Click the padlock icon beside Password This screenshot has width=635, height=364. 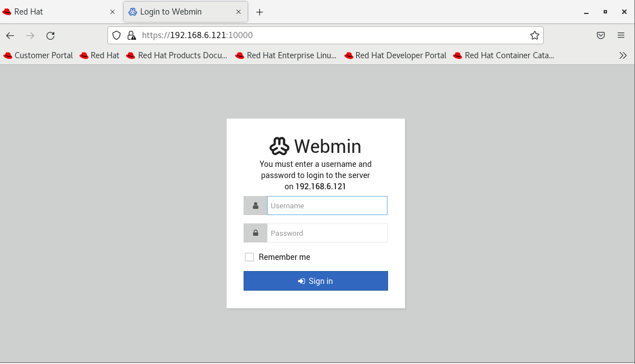255,233
